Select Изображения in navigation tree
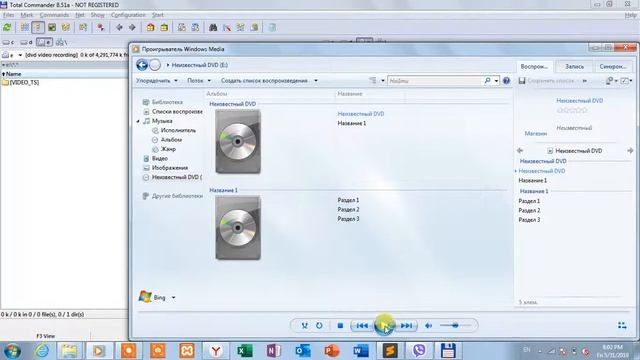 (x=170, y=168)
